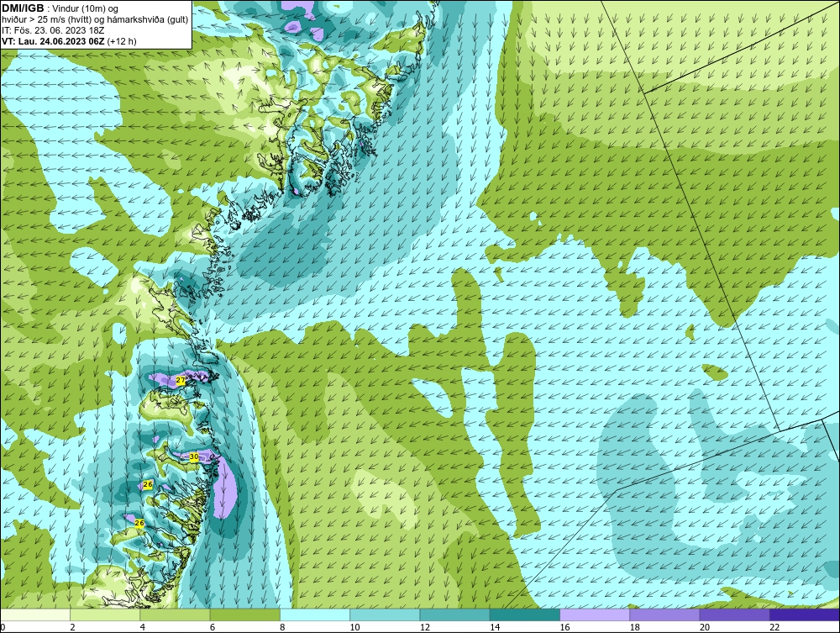Pick the 0–2 m/s pale legend swatch
This screenshot has width=840, height=633.
35,615
